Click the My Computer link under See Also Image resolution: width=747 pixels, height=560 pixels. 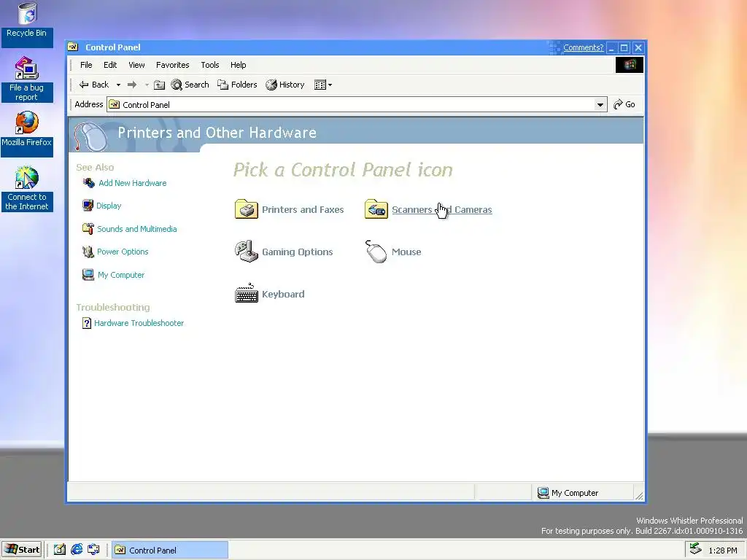coord(121,275)
